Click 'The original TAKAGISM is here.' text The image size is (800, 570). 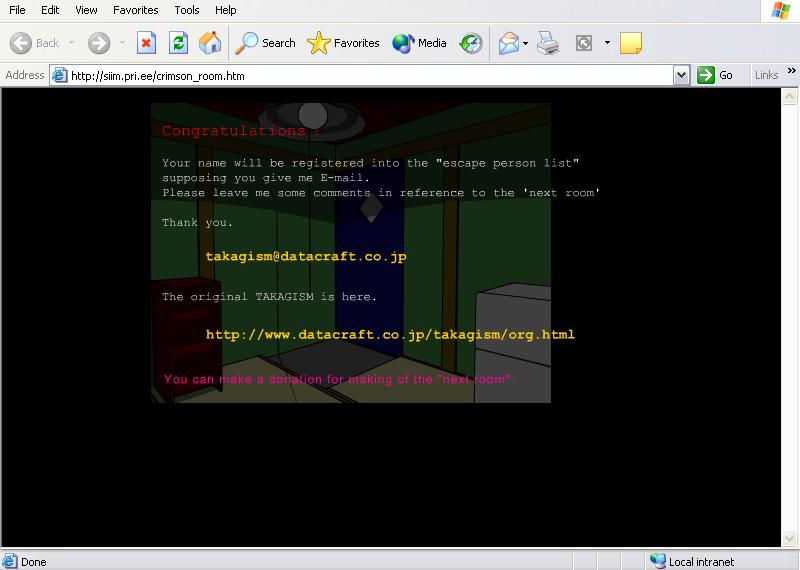269,296
